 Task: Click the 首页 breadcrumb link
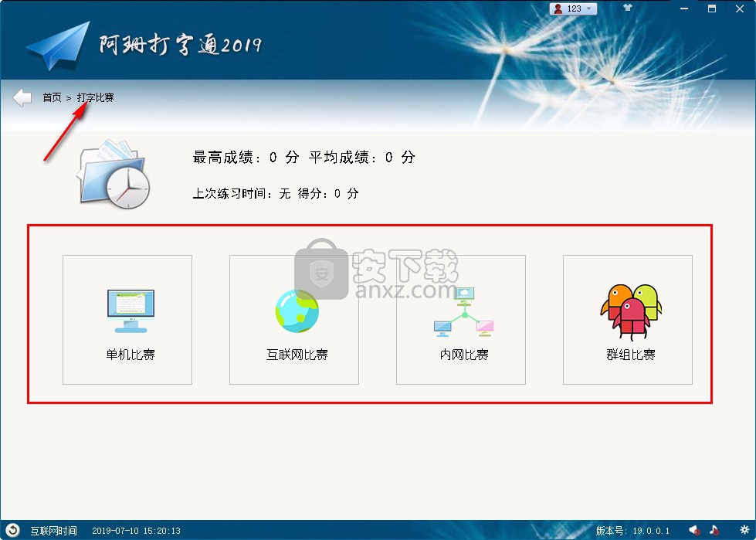coord(52,97)
